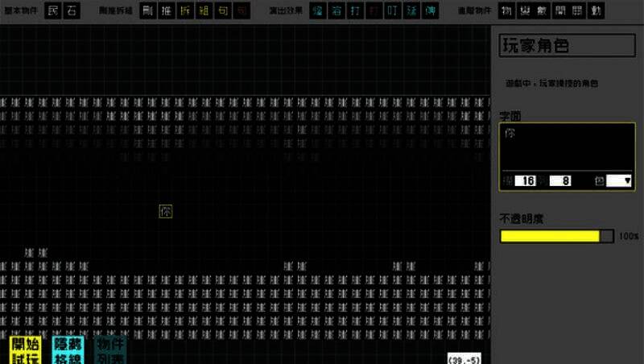644x364 pixels.
Task: Toggle 隱藏格線 hide grid button
Action: click(x=68, y=350)
